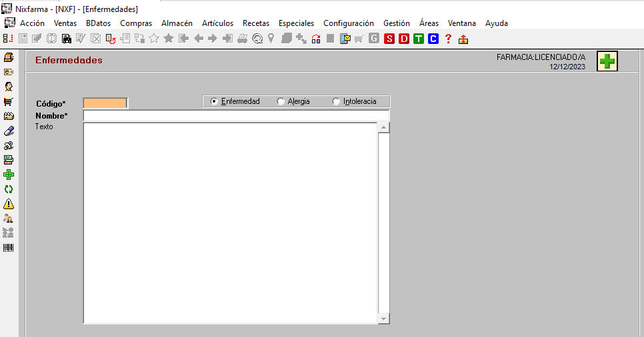Open the Áreas menu
644x337 pixels.
coord(429,23)
